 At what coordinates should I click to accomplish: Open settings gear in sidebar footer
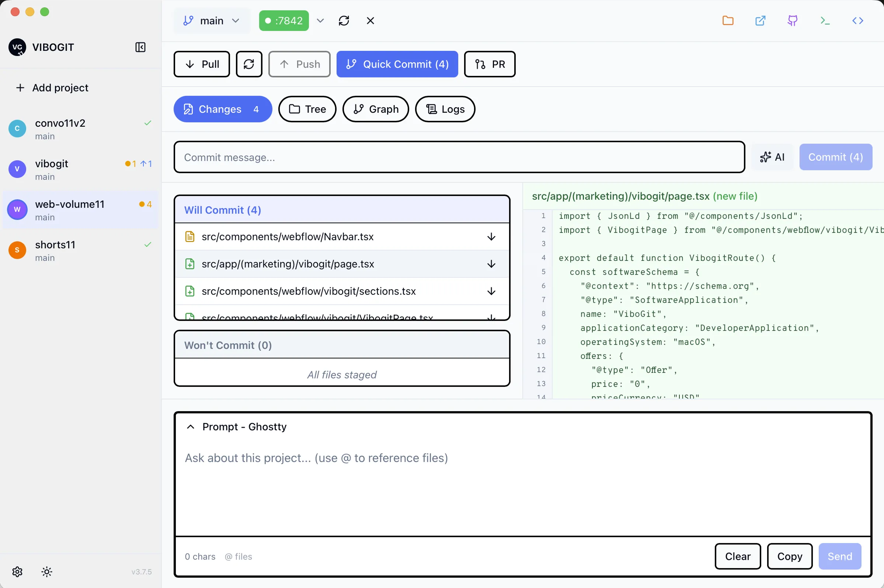point(17,571)
